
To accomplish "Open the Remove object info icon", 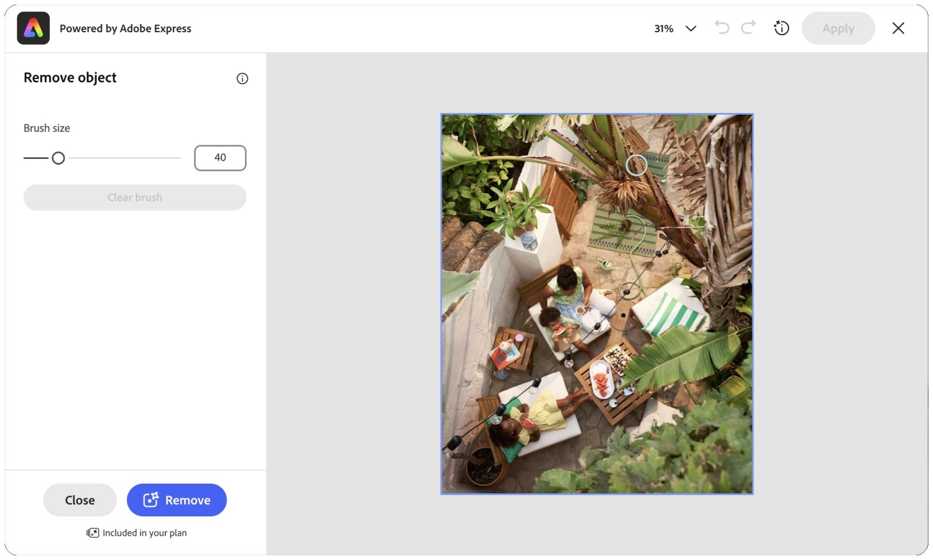I will 242,79.
